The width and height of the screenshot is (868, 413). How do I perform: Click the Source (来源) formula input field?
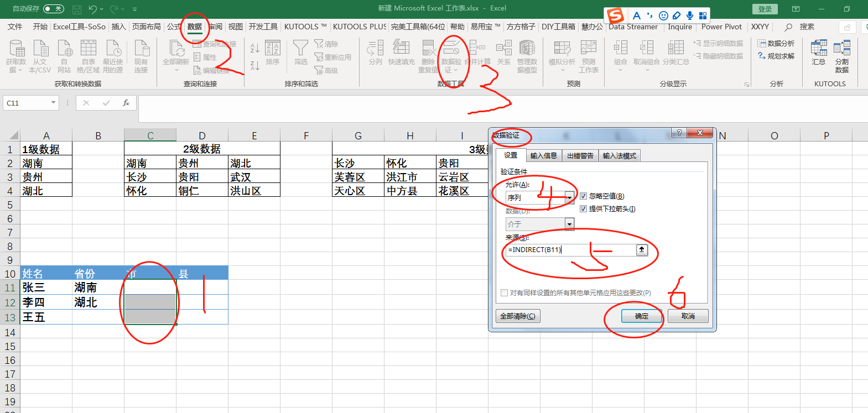[x=570, y=250]
